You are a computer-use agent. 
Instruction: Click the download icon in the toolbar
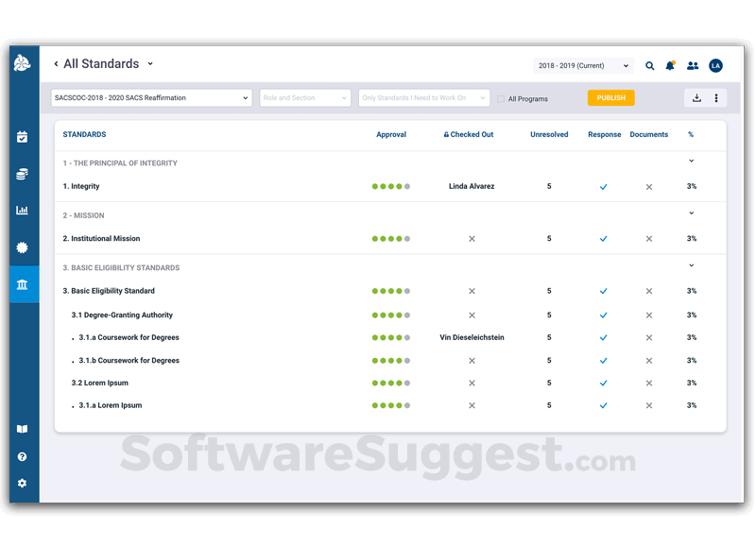[696, 98]
